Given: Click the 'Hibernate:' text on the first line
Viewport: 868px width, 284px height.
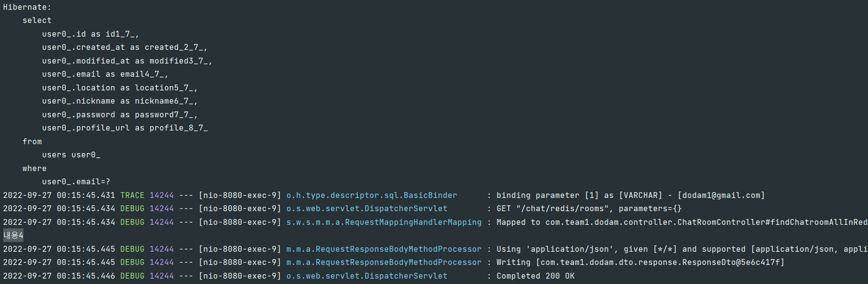Looking at the screenshot, I should point(27,7).
